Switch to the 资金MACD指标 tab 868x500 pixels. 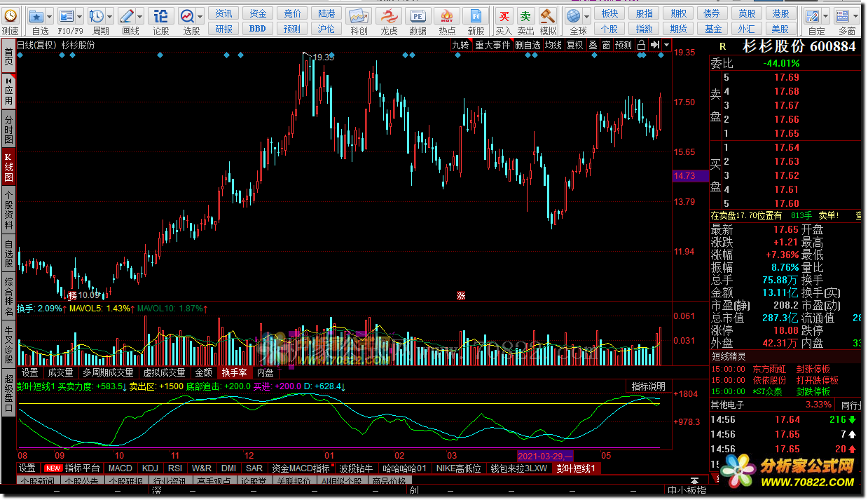[301, 468]
